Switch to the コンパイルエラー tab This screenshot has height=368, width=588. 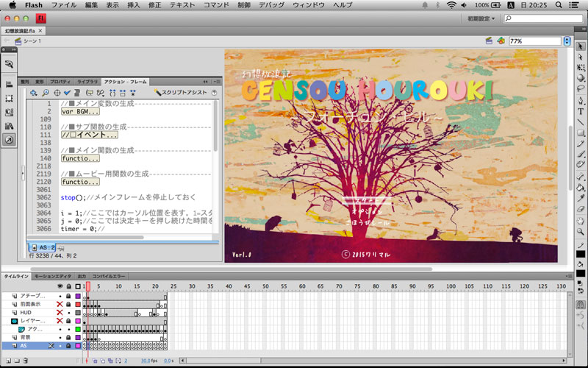[109, 277]
